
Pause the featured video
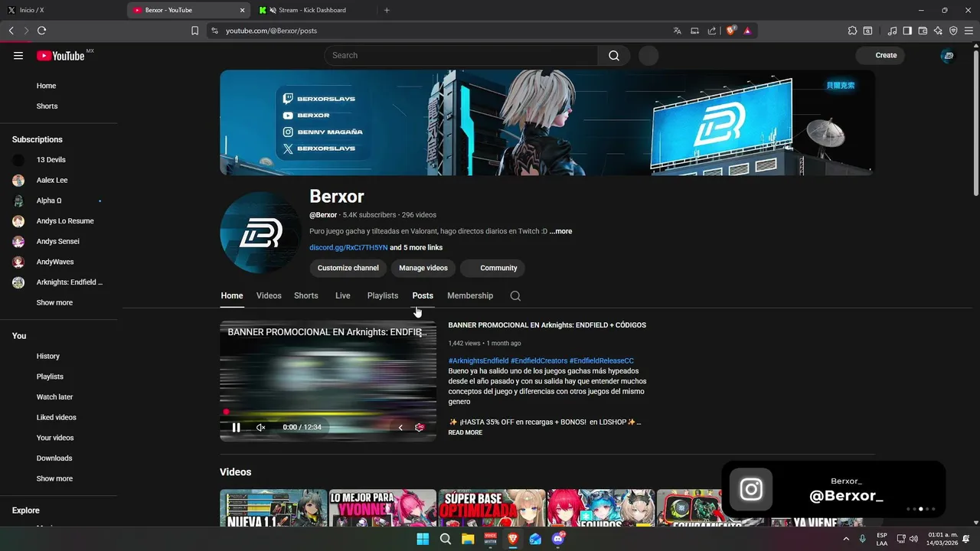(236, 427)
